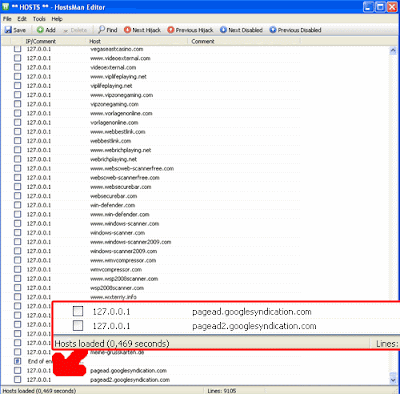This screenshot has height=394, width=400.
Task: Select pagead.googlesyndication.com in the main list
Action: click(x=128, y=371)
